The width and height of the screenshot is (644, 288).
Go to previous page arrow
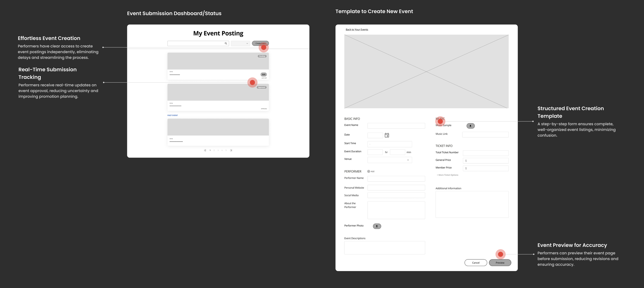point(205,150)
